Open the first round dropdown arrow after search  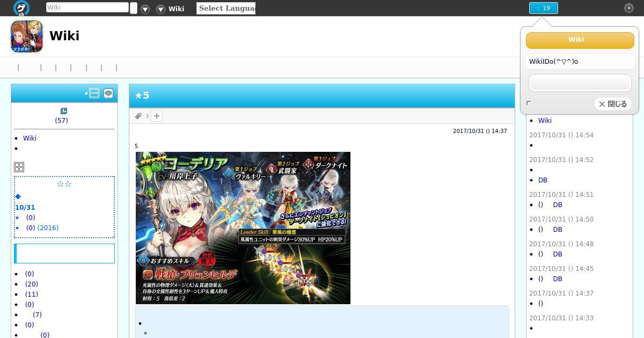click(145, 9)
